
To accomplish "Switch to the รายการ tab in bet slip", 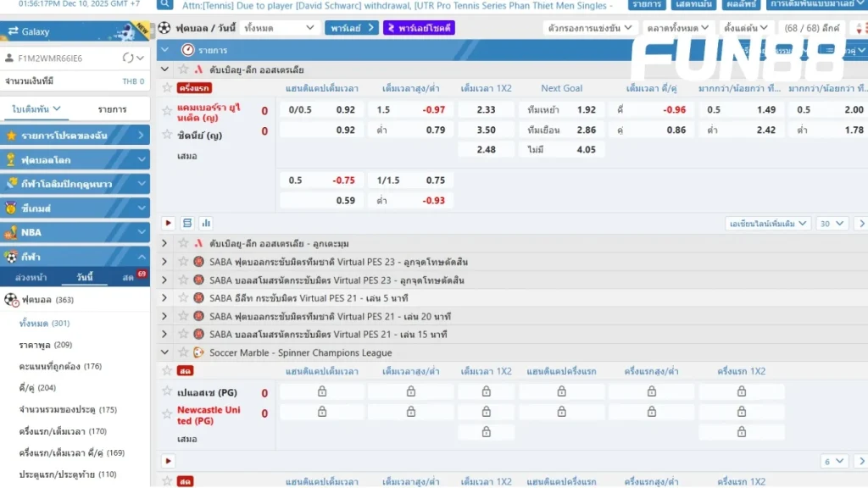I will tap(112, 109).
